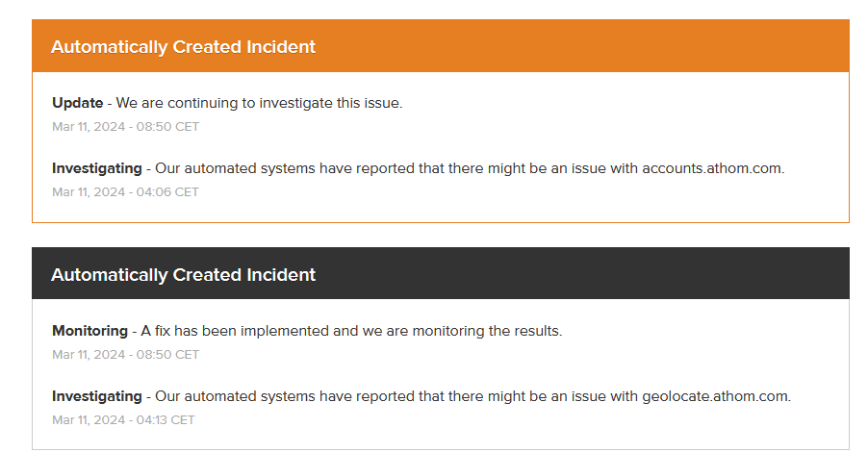Click the empty right side of the dark header bar
The height and width of the screenshot is (453, 868).
tap(674, 274)
